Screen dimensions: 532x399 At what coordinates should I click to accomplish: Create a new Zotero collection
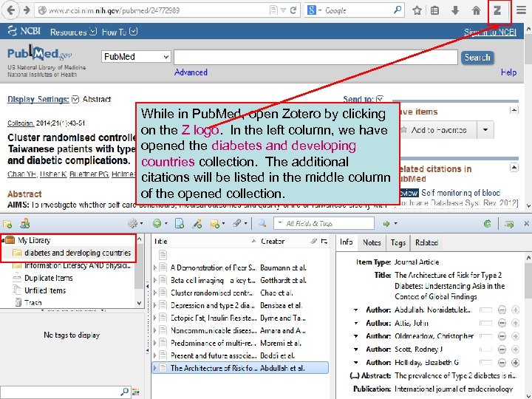(x=7, y=224)
